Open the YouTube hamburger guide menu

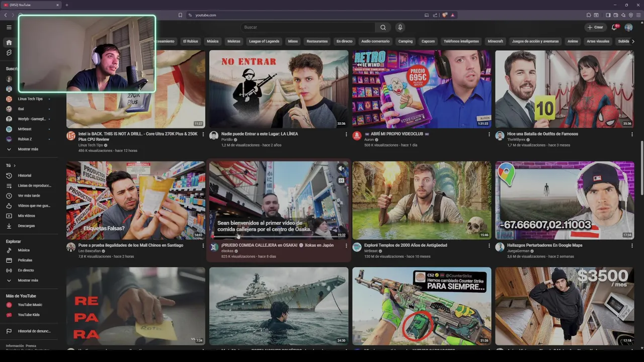coord(9,27)
